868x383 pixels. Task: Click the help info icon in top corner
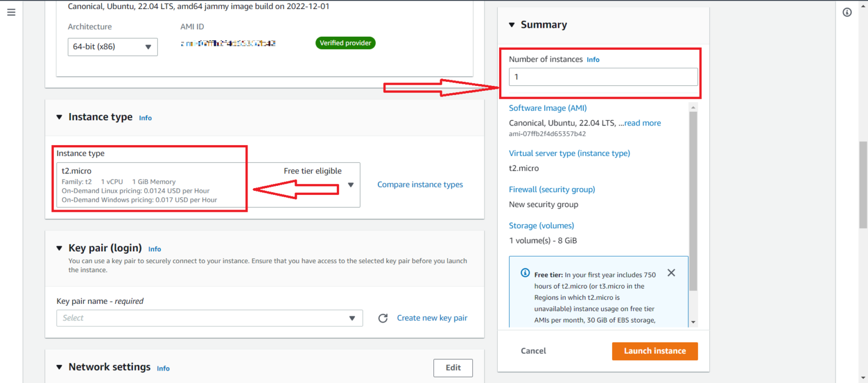click(x=847, y=12)
